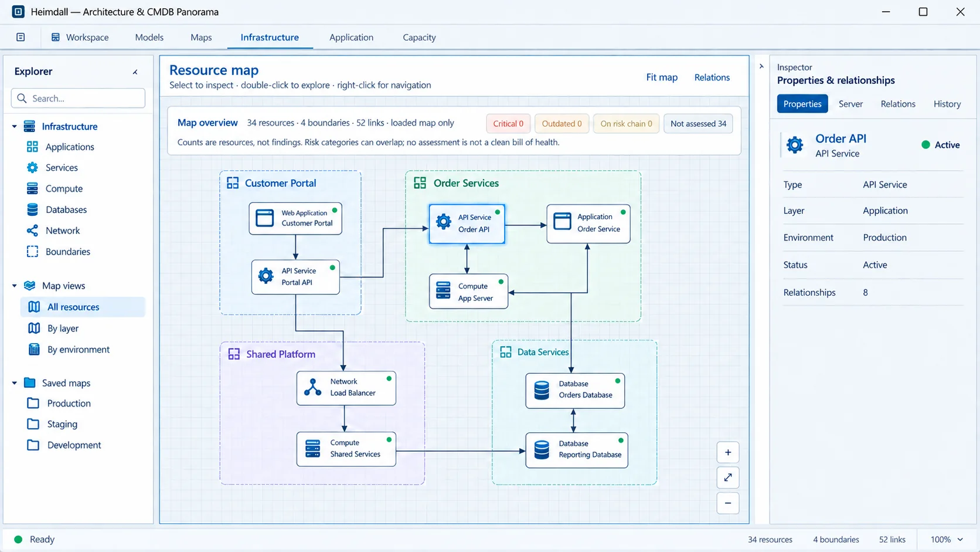Click the Boundaries dashed-square icon
The height and width of the screenshot is (552, 980).
[x=32, y=252]
